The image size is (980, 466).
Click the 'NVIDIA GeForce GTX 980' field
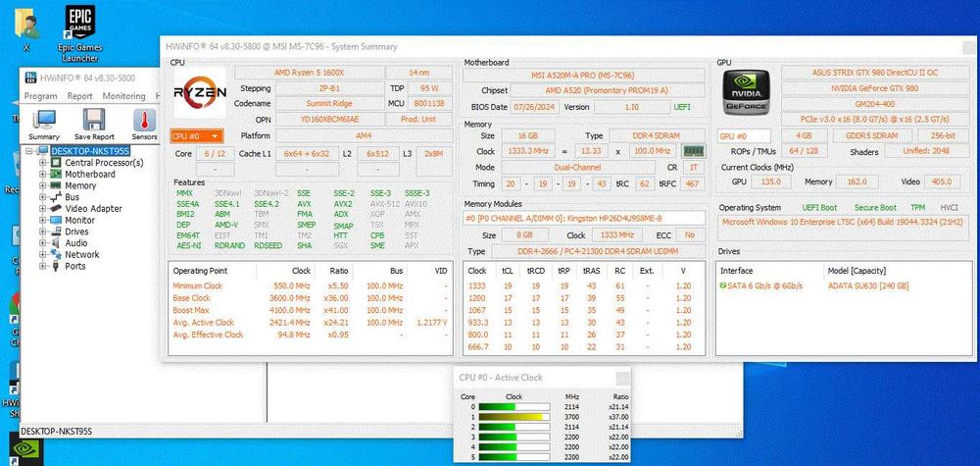875,88
